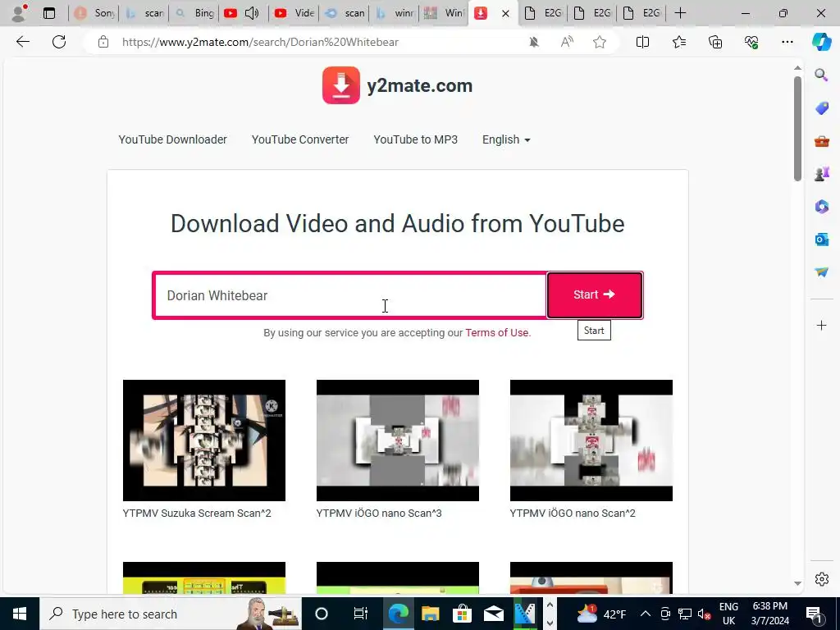Open Task View on taskbar
Image resolution: width=840 pixels, height=630 pixels.
[361, 614]
